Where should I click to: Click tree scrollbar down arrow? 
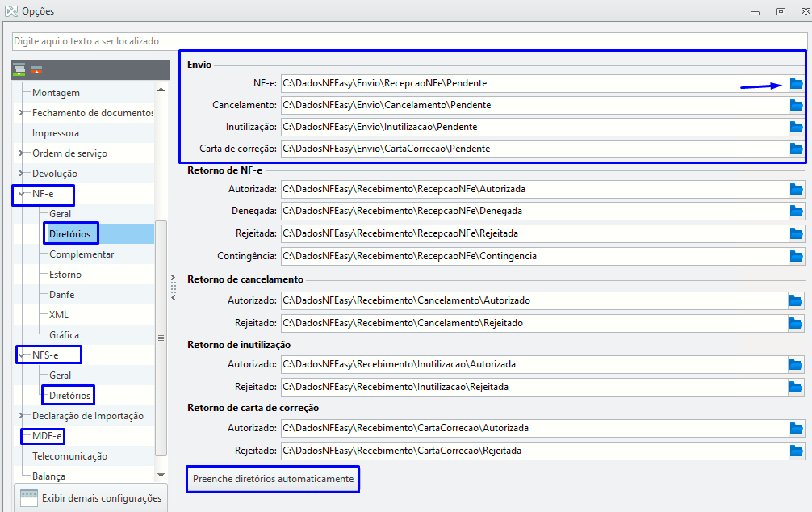tap(161, 475)
